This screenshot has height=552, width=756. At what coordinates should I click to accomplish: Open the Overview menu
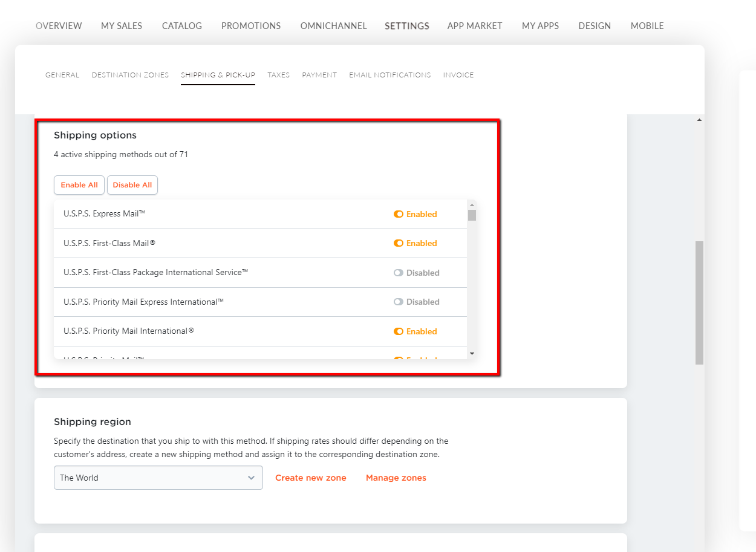pyautogui.click(x=59, y=26)
